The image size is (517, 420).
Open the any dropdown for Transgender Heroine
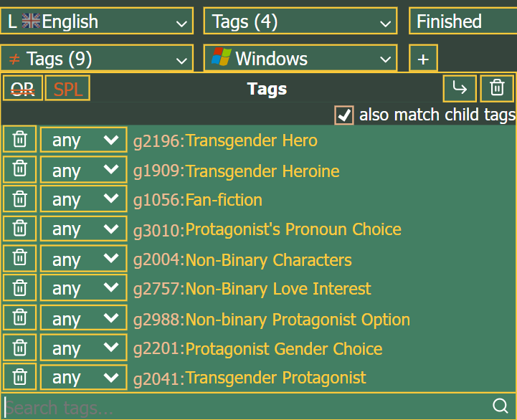(x=83, y=170)
